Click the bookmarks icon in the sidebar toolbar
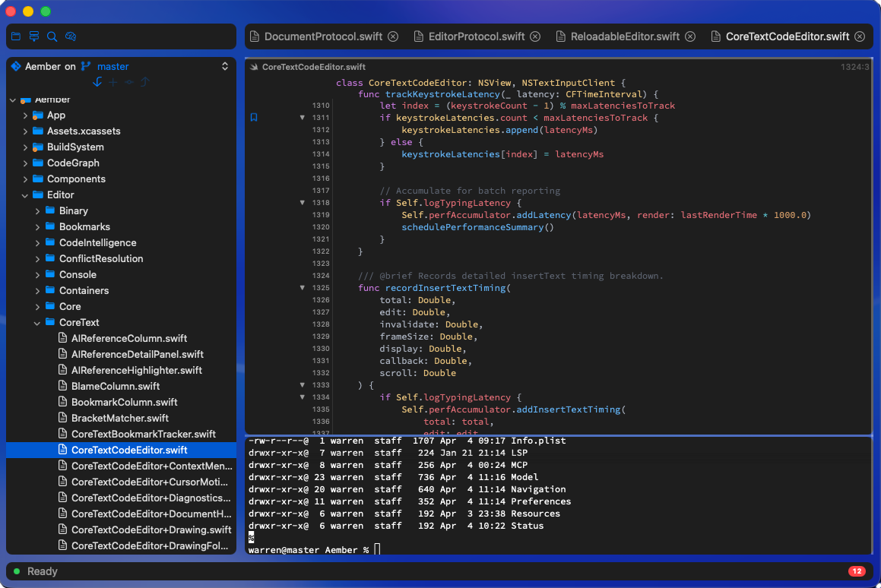 pyautogui.click(x=33, y=36)
